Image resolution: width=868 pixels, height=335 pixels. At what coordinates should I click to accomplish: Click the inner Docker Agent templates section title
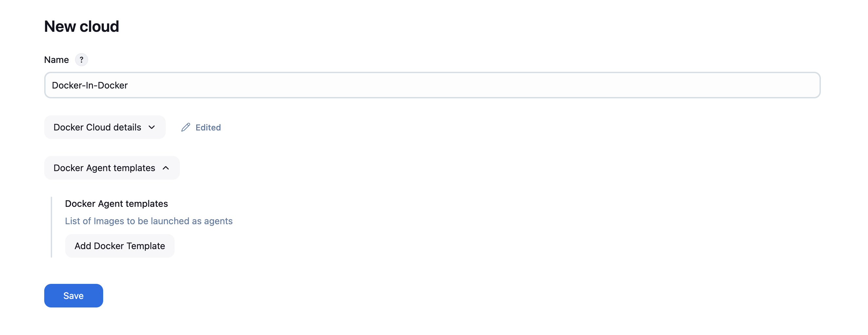coord(116,204)
